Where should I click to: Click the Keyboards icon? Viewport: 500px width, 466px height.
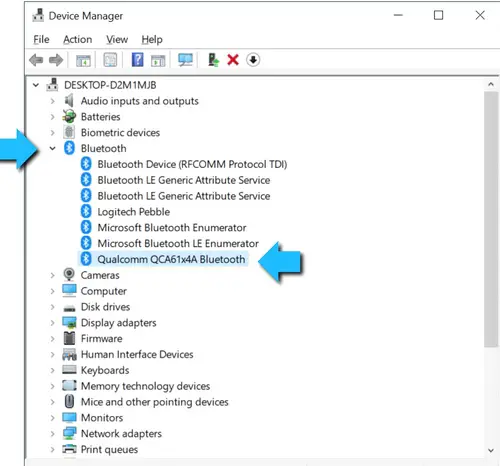pyautogui.click(x=69, y=370)
